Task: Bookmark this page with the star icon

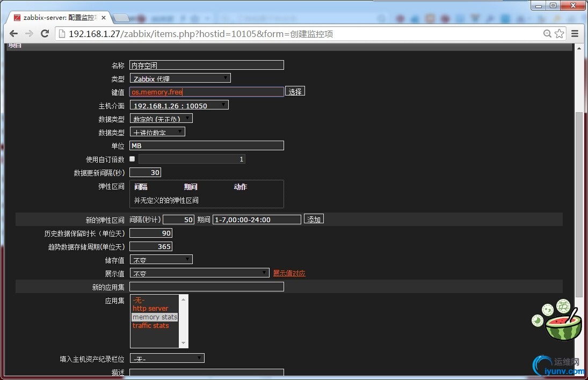Action: tap(559, 34)
